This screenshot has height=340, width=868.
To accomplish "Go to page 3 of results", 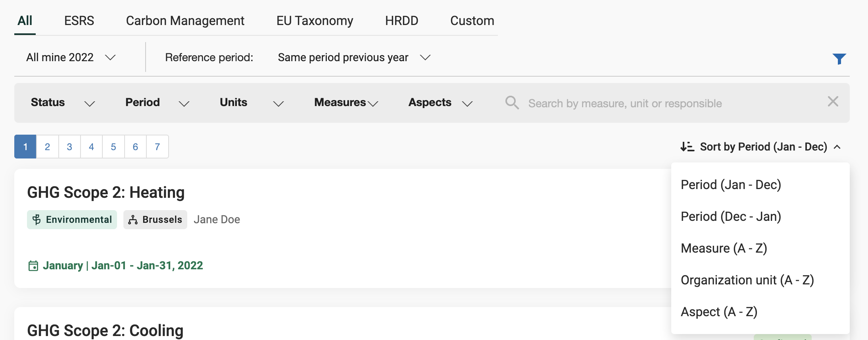I will 69,147.
